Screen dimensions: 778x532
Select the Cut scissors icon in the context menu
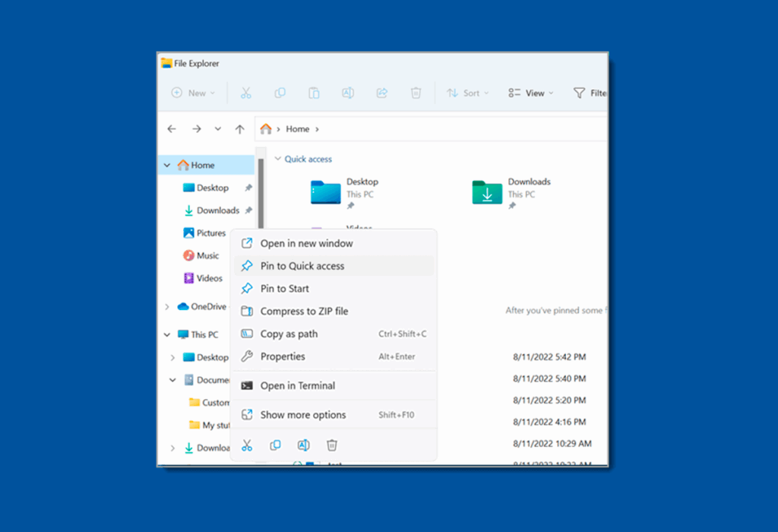tap(246, 445)
